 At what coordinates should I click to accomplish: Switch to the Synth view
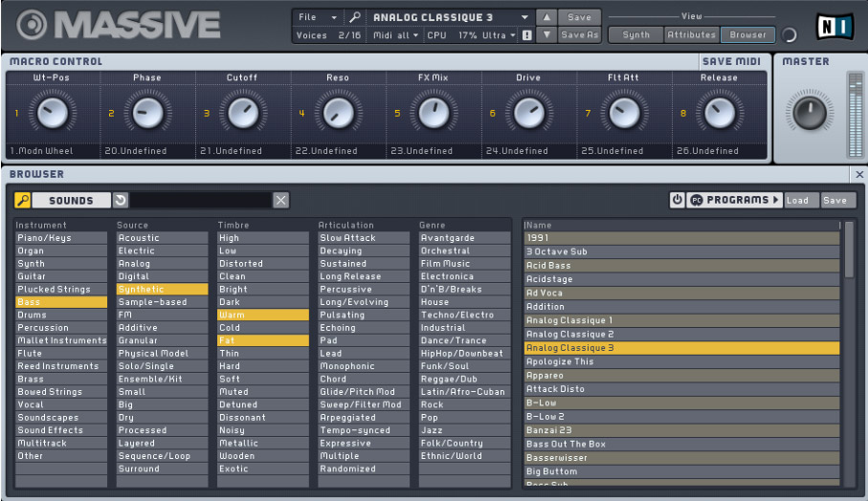click(636, 34)
